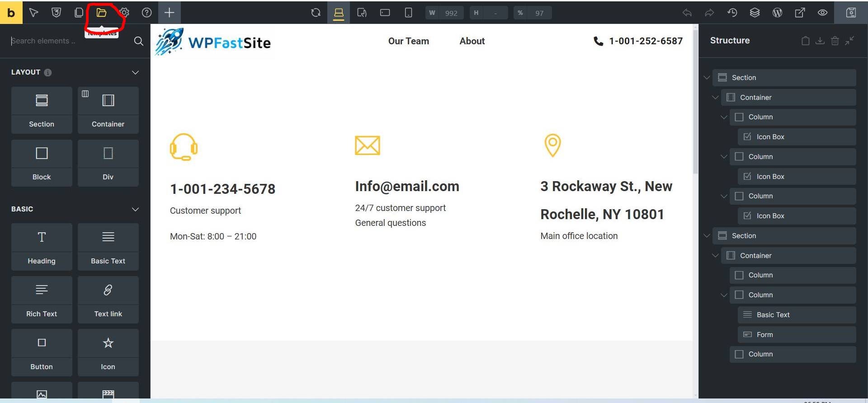This screenshot has height=403, width=868.
Task: Click the header phone number 1-001-252-6587
Action: (646, 41)
